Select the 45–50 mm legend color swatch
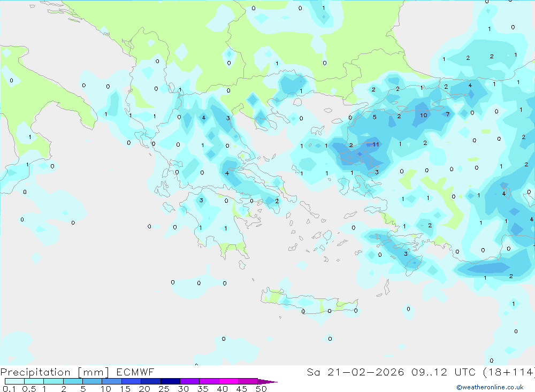 click(248, 381)
